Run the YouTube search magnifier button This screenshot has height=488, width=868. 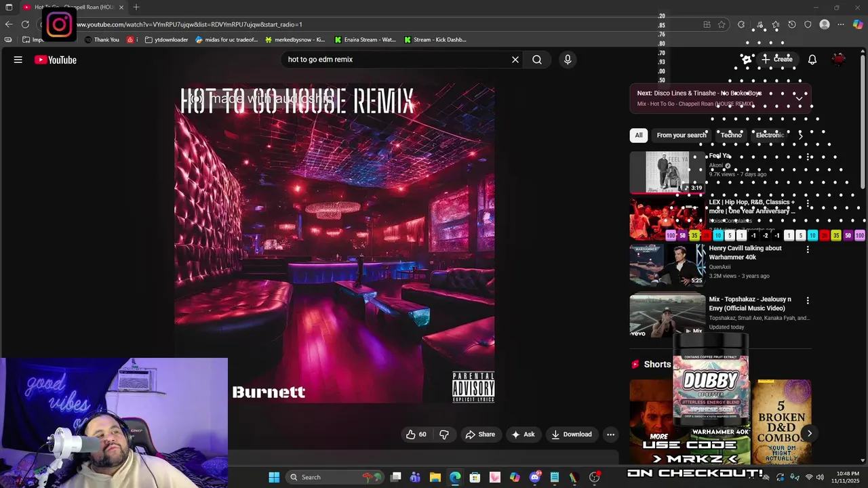point(537,60)
